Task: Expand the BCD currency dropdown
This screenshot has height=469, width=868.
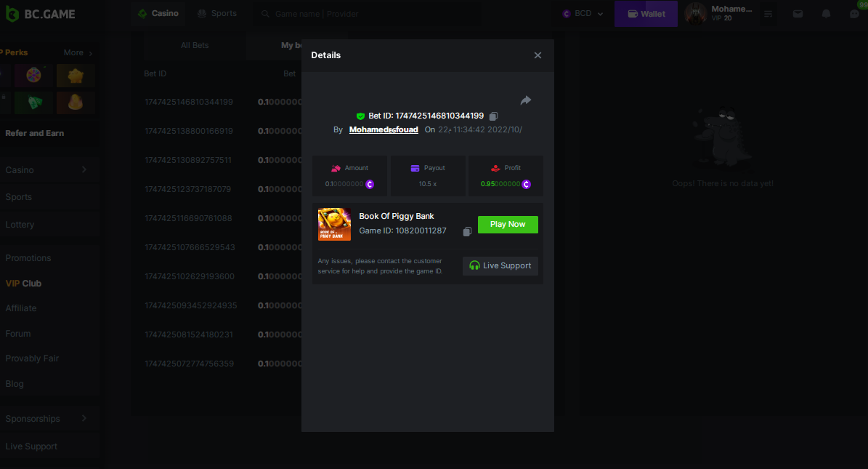Action: pos(583,14)
